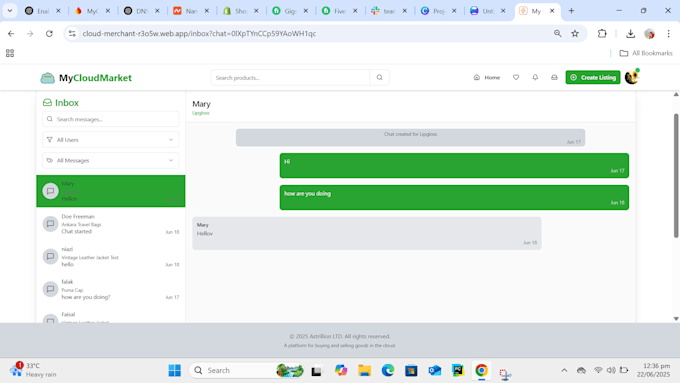
Task: Click the page vertical scrollbar
Action: click(x=676, y=176)
